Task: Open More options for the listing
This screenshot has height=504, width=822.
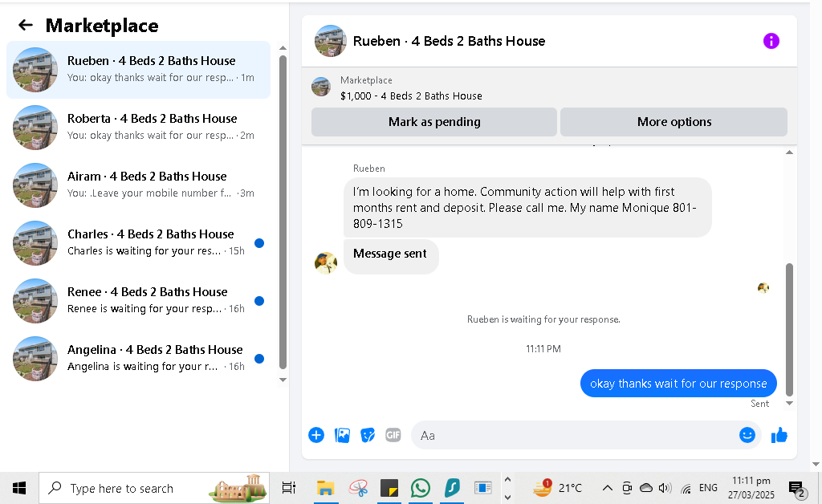Action: click(673, 121)
